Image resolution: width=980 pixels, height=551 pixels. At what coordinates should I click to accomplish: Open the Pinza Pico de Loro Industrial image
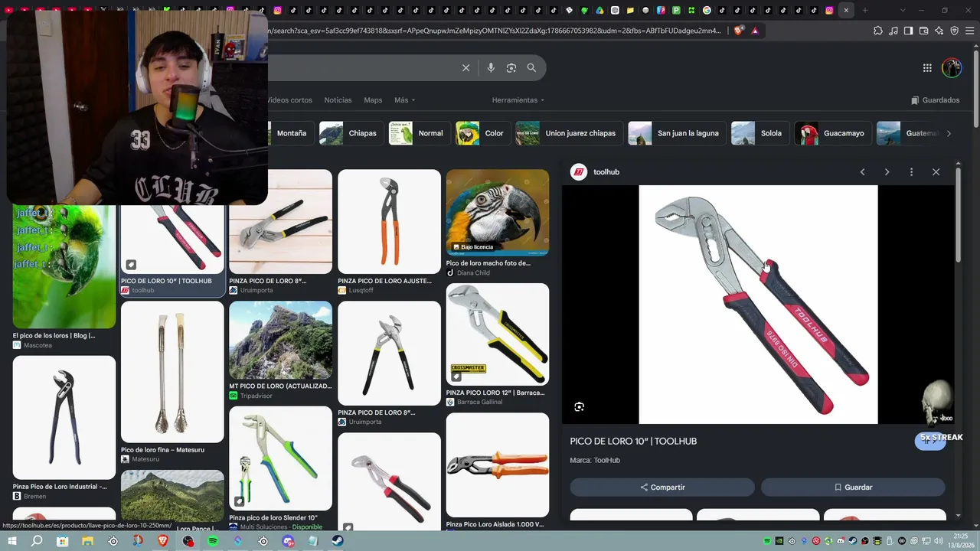pos(64,418)
